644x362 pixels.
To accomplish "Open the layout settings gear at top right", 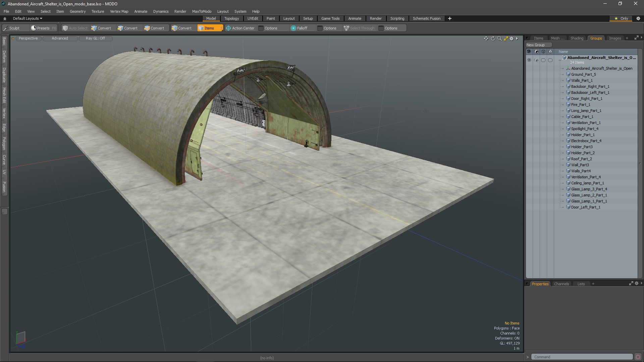I will (x=638, y=18).
